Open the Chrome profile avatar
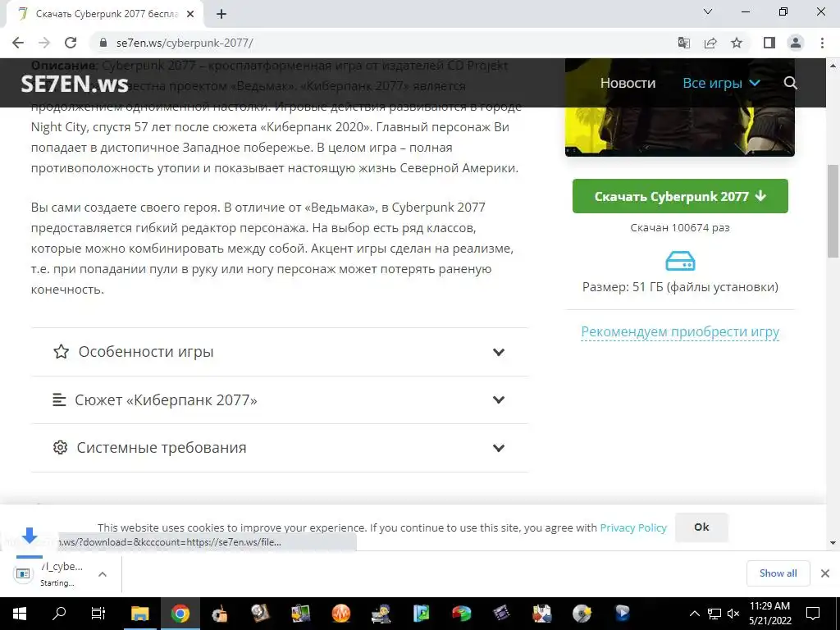 (x=796, y=43)
